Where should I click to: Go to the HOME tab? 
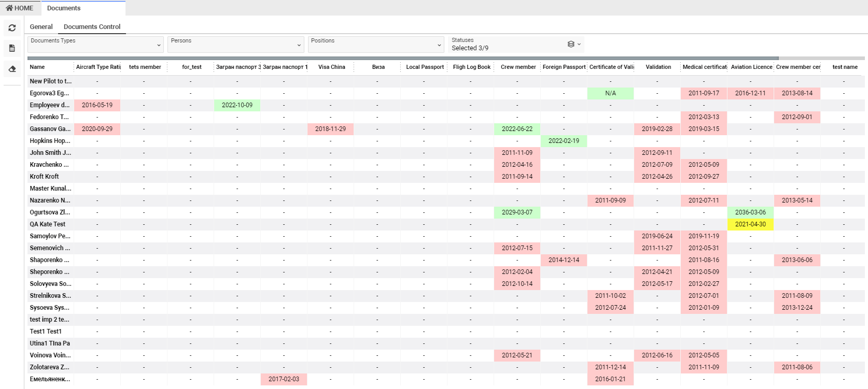(x=20, y=8)
